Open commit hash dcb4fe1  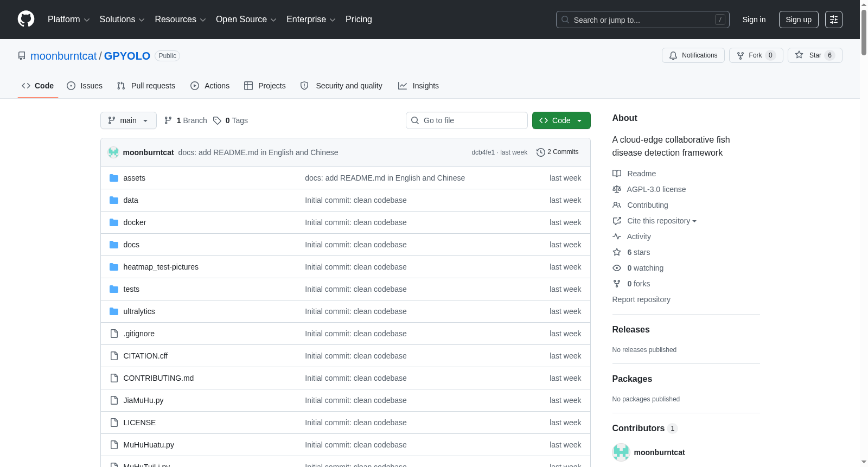pos(483,152)
